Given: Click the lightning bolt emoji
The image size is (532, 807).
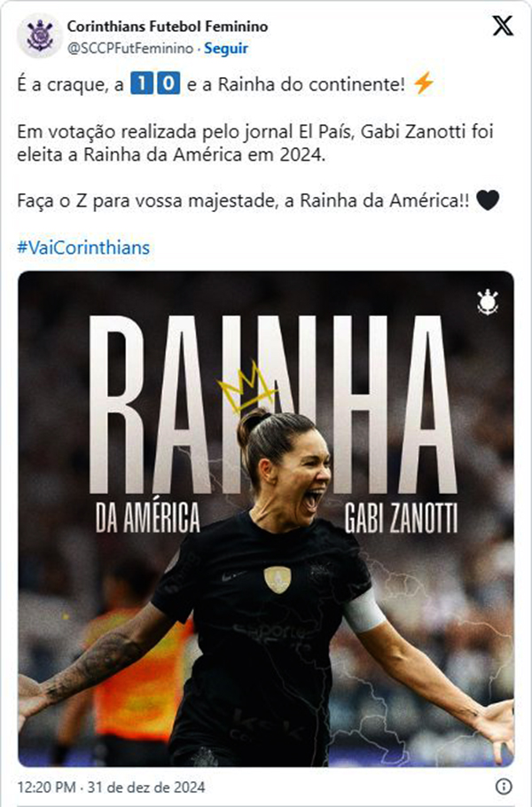Looking at the screenshot, I should (424, 84).
